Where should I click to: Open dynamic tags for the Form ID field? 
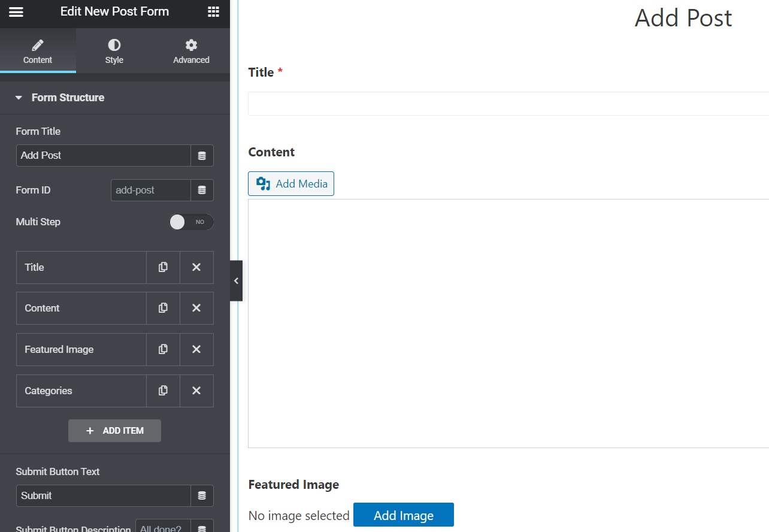click(202, 190)
